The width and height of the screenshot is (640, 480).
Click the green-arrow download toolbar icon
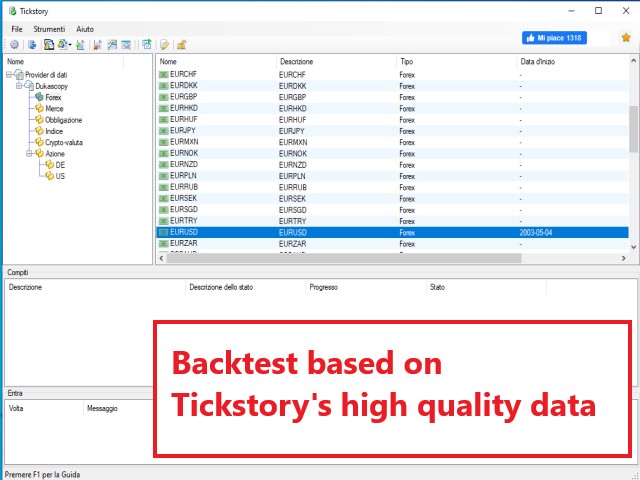click(x=80, y=45)
